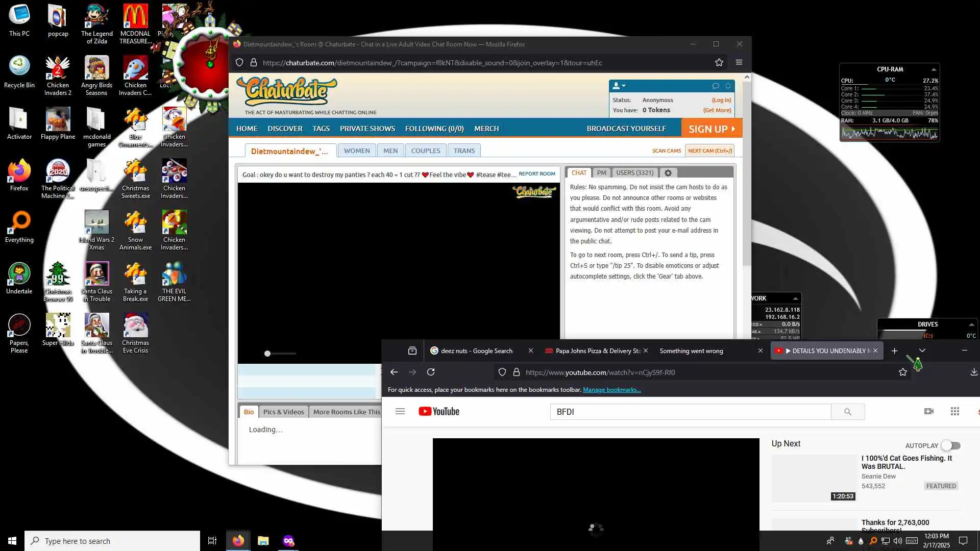This screenshot has height=551, width=980.
Task: Collapse the CPU-RAM widget arrow
Action: pos(934,69)
